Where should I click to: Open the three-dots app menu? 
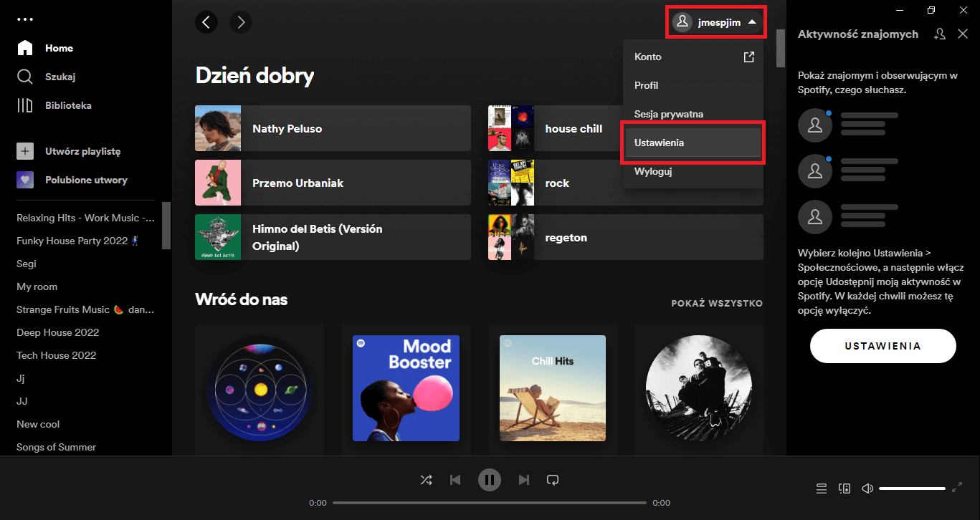pyautogui.click(x=25, y=19)
